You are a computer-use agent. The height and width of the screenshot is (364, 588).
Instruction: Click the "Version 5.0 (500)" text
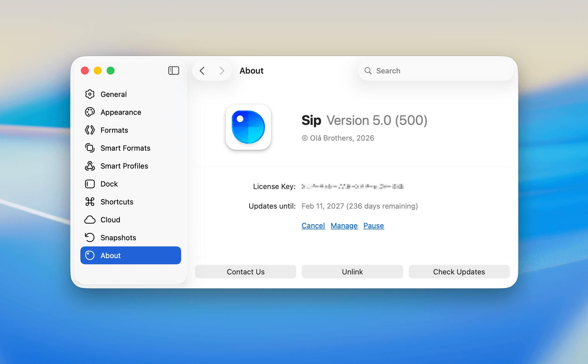(x=377, y=120)
